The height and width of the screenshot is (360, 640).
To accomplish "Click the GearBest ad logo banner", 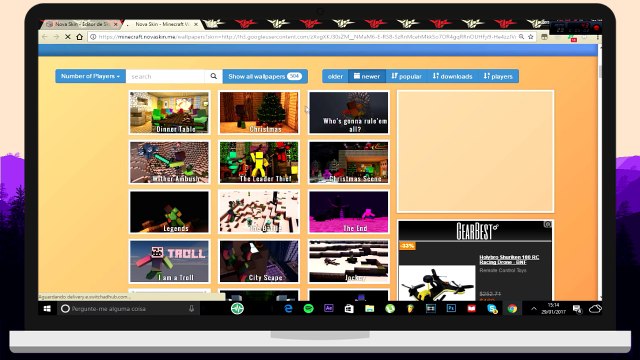I will tap(476, 231).
